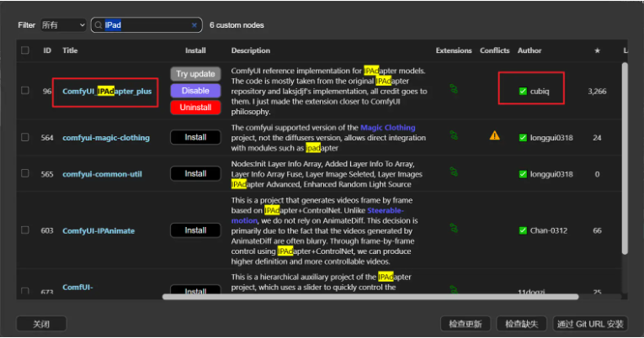
Task: Sort by the Title column header
Action: tap(70, 50)
